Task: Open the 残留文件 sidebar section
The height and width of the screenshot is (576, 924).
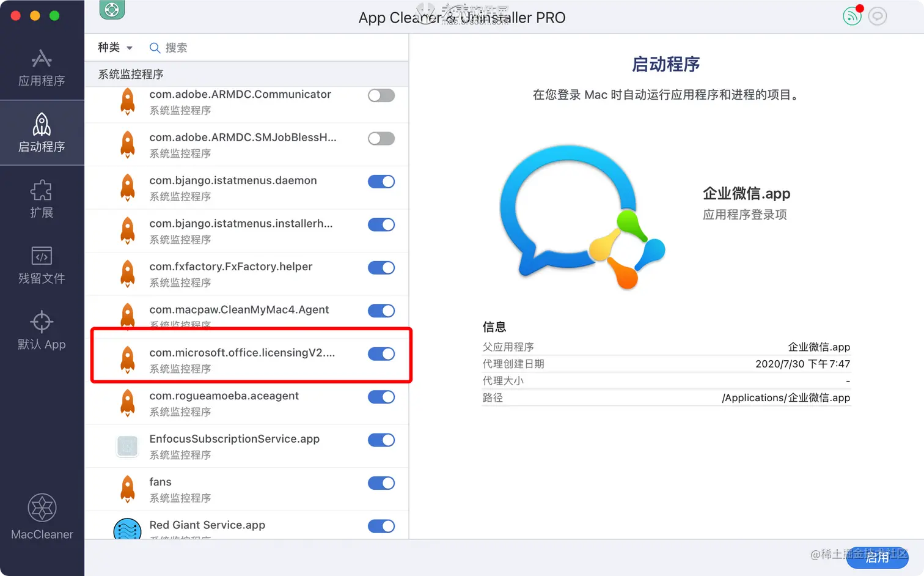Action: click(42, 265)
